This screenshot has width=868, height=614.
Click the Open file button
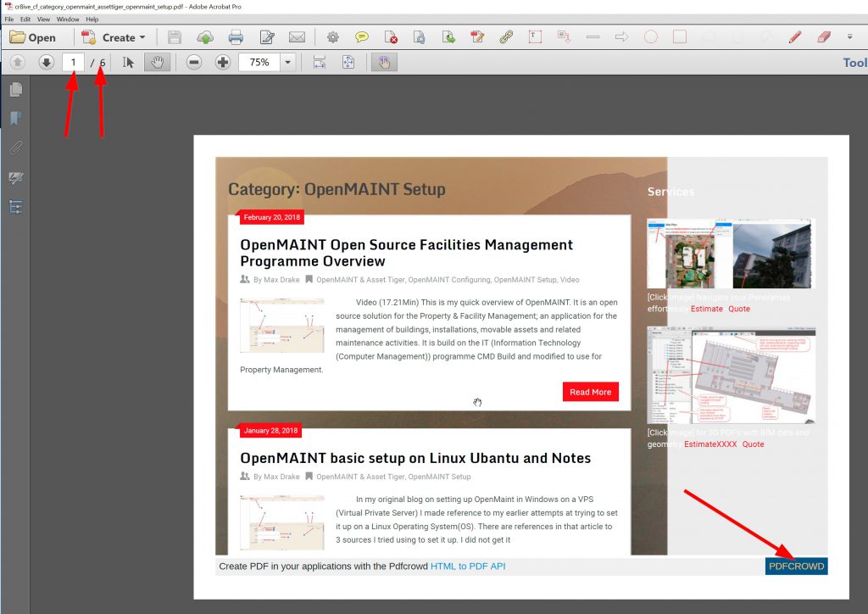[33, 37]
